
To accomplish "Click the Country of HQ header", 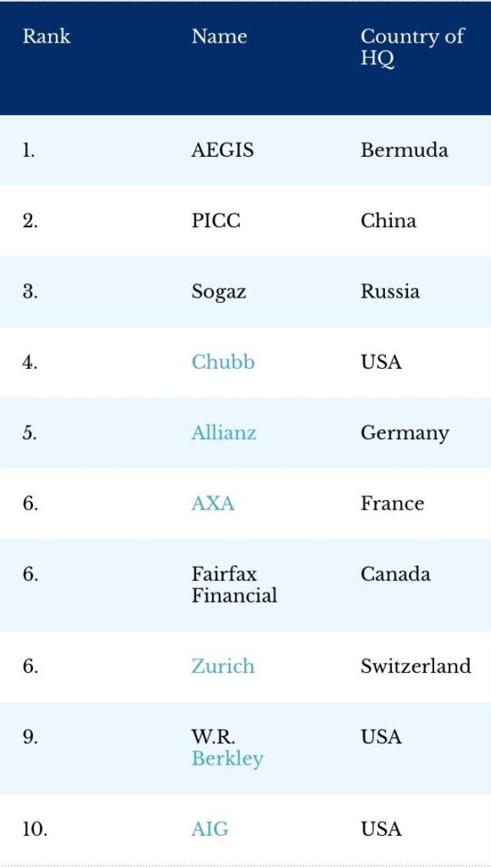I will [x=412, y=47].
